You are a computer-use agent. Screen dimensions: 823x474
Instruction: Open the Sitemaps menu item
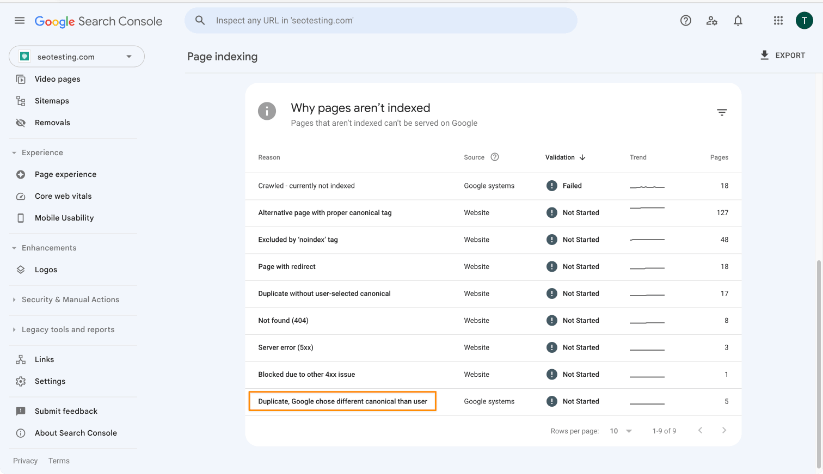(x=51, y=101)
